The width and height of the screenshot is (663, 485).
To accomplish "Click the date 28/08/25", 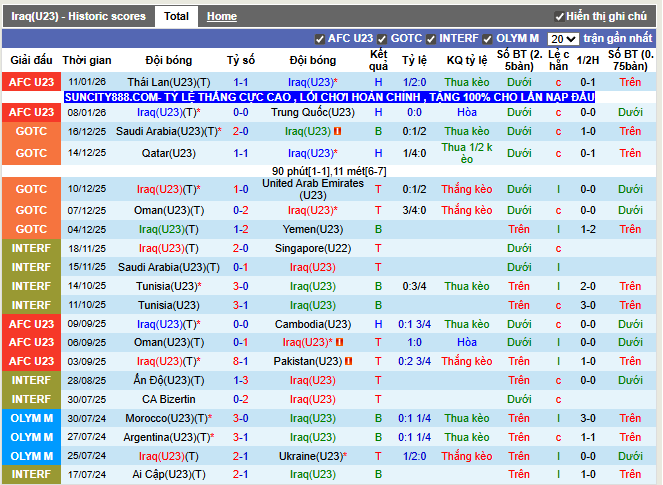I will tap(87, 381).
